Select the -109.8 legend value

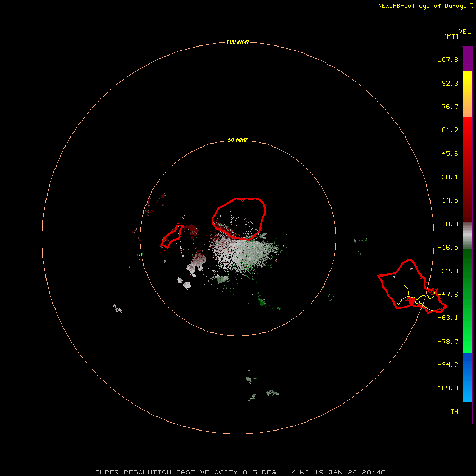coord(446,388)
